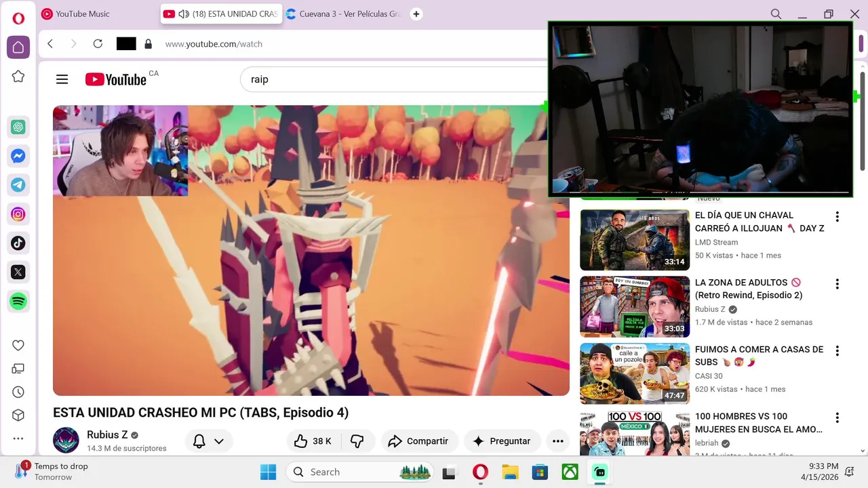The image size is (868, 488).
Task: Click the 100 VS 100 video thumbnail
Action: point(635,432)
